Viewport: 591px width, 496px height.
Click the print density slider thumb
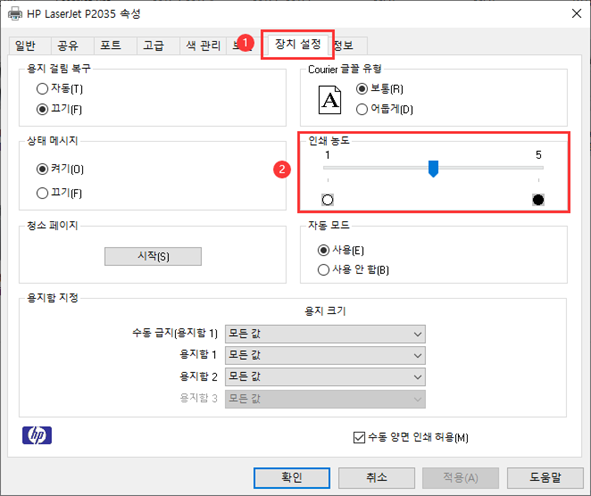[433, 168]
